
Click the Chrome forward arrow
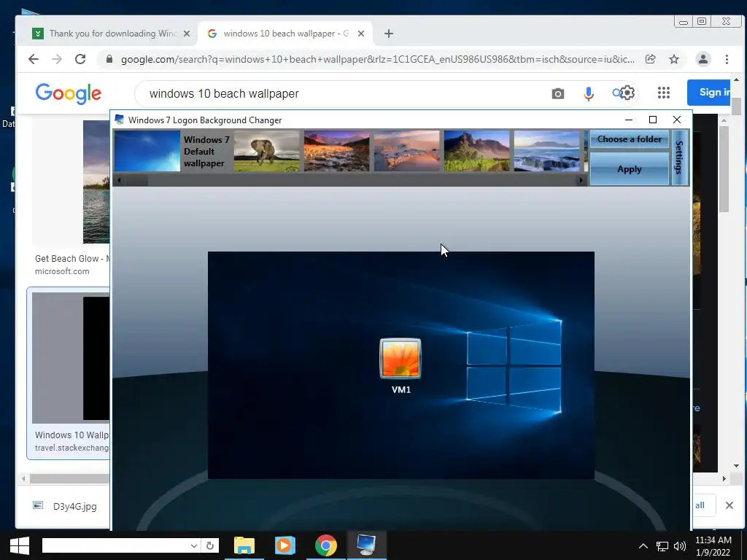[57, 59]
